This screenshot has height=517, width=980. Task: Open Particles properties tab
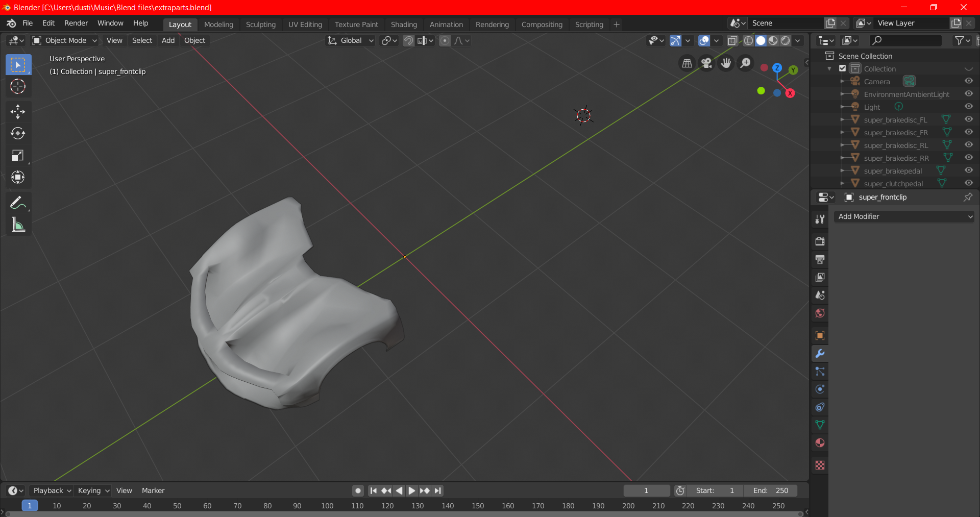coord(820,371)
